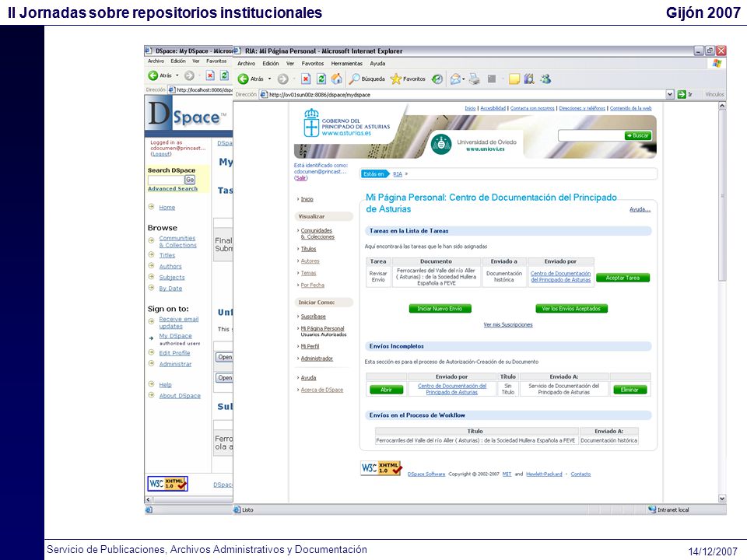This screenshot has width=747, height=560.
Task: Click the Go button under Search DSpace
Action: (190, 180)
